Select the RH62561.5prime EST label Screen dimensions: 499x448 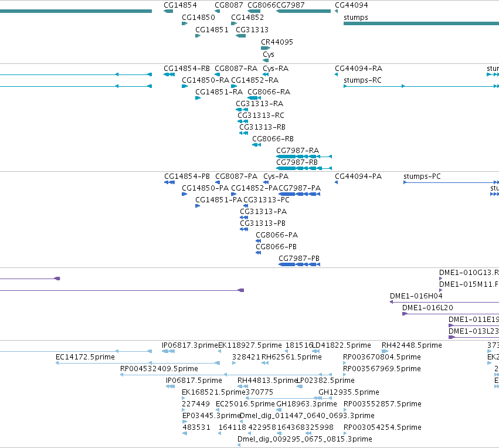[291, 357]
